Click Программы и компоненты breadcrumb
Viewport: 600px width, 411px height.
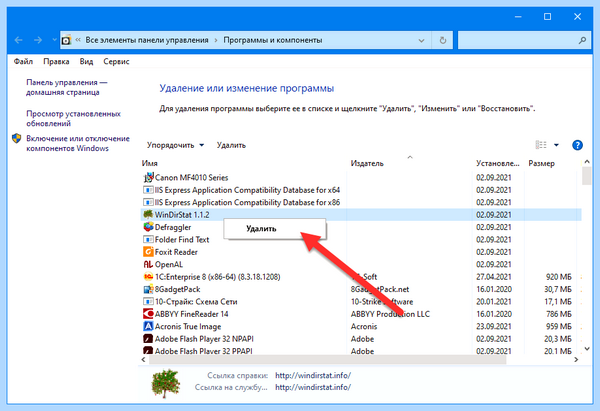(273, 40)
